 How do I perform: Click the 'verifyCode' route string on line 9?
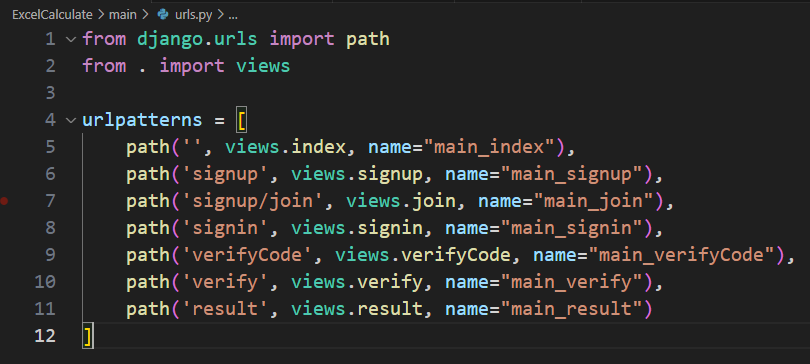point(246,255)
